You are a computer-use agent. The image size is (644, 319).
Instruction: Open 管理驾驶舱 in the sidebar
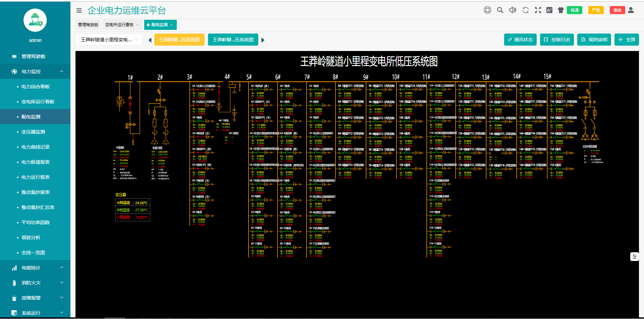pos(35,56)
